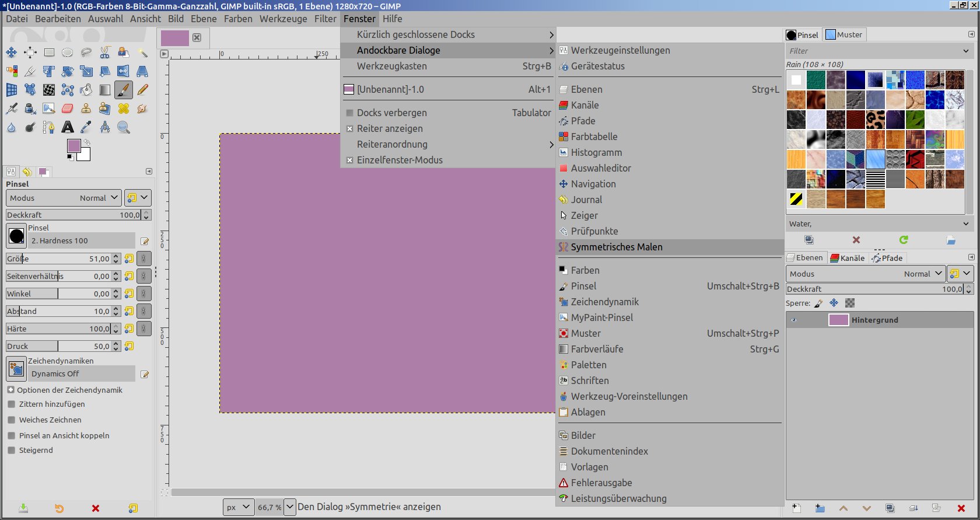Open the px unit dropdown
Viewport: 980px width, 520px height.
[x=238, y=507]
